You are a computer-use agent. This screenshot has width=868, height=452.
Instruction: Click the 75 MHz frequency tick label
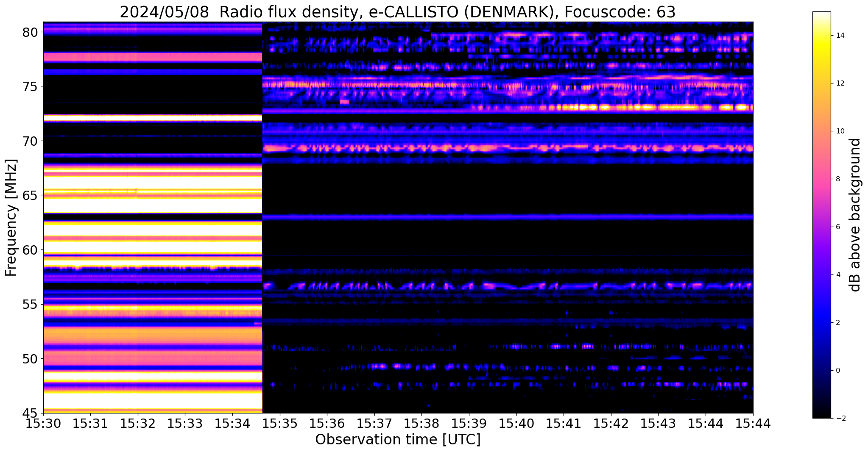tap(30, 86)
